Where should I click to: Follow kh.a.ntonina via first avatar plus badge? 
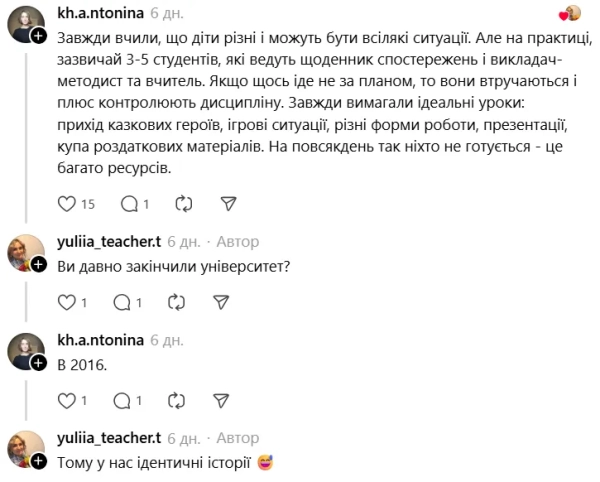coord(37,36)
